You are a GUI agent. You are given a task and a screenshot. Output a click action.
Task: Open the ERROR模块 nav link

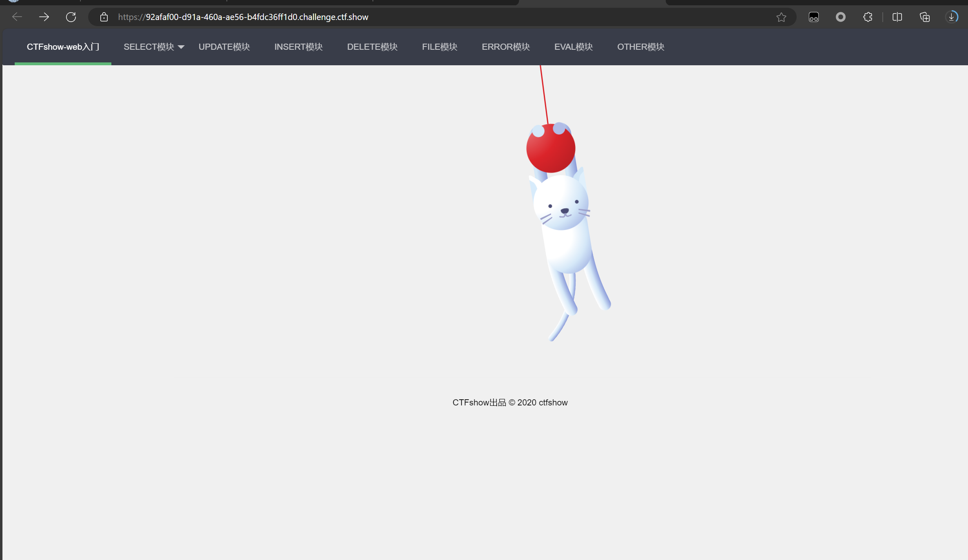point(505,47)
